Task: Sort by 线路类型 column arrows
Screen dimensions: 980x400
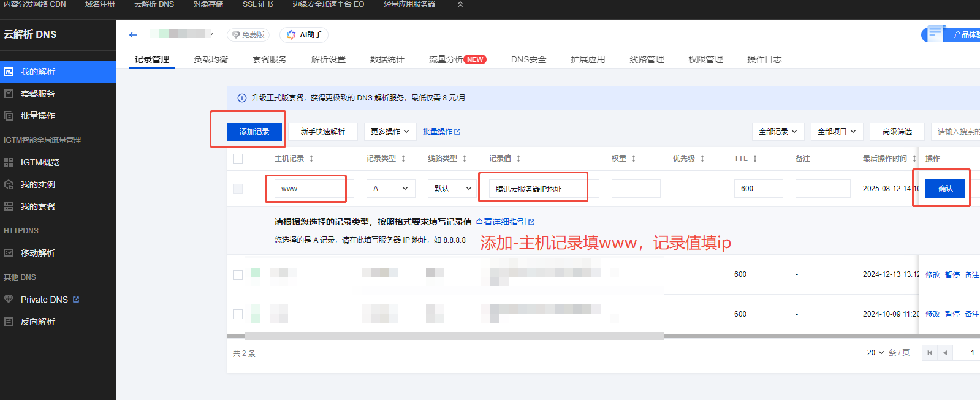Action: (x=465, y=159)
